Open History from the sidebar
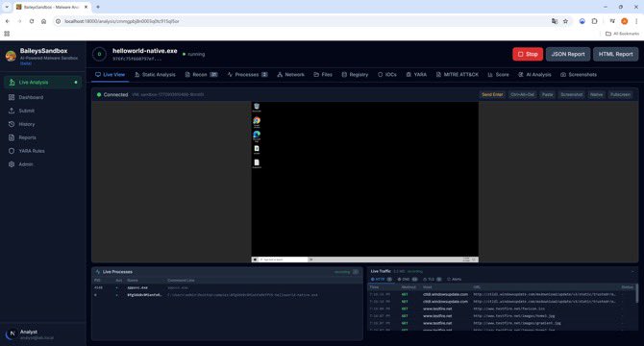The image size is (644, 346). click(42, 124)
